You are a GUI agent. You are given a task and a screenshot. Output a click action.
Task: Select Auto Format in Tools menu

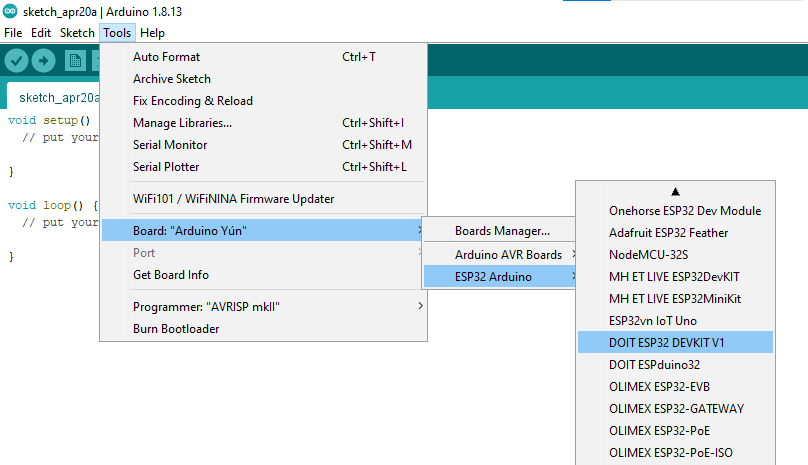click(x=263, y=57)
